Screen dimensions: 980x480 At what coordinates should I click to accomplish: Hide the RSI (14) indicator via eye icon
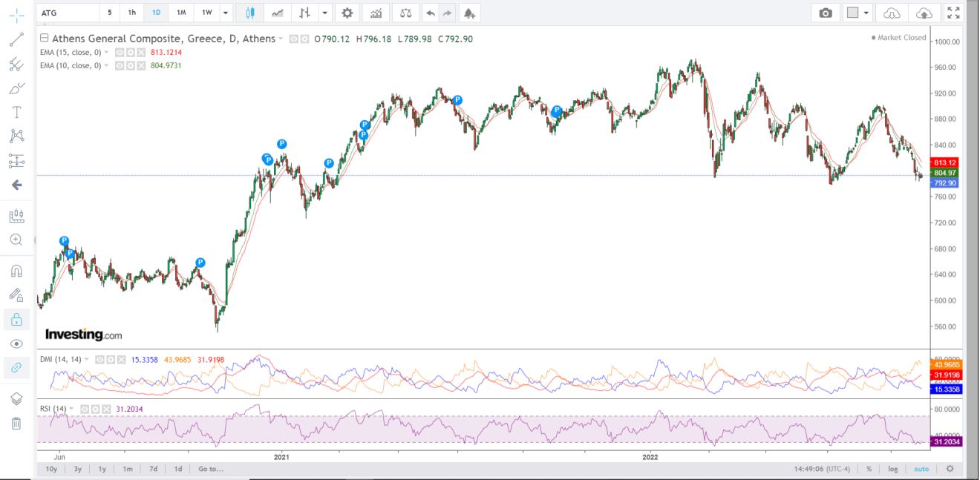pyautogui.click(x=84, y=409)
